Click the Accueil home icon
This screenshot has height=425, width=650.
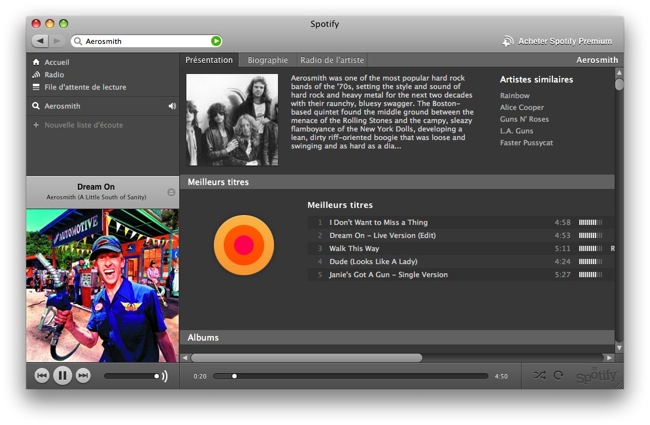36,62
